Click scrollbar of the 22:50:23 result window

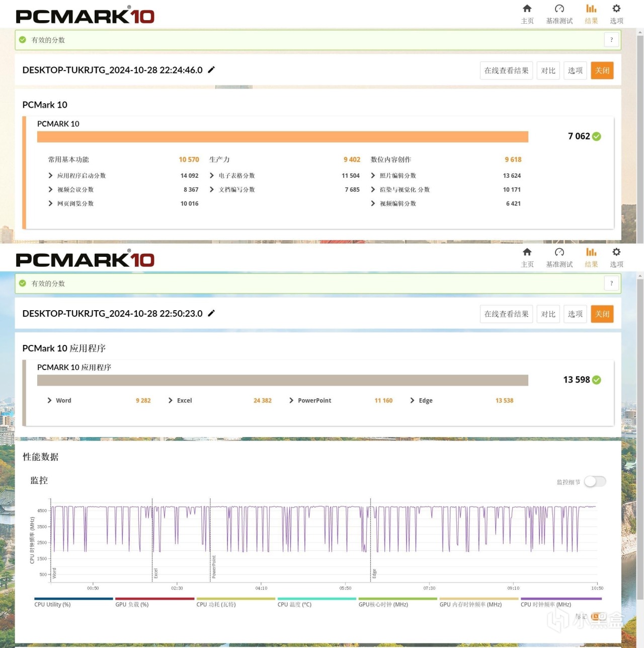pyautogui.click(x=640, y=438)
